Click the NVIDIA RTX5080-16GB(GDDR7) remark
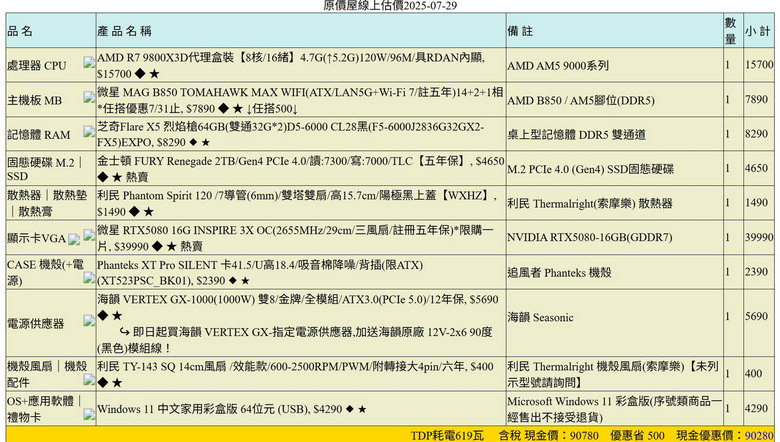This screenshot has height=442, width=780. tap(589, 238)
